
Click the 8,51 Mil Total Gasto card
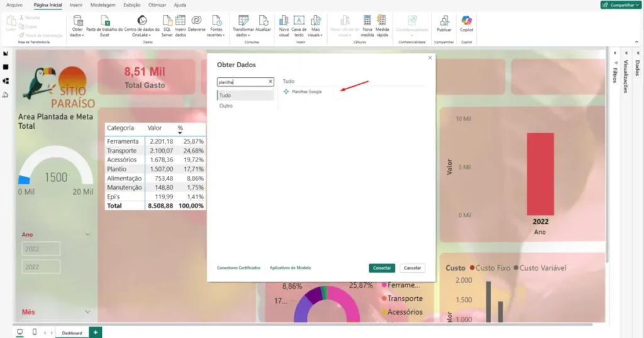pyautogui.click(x=146, y=77)
